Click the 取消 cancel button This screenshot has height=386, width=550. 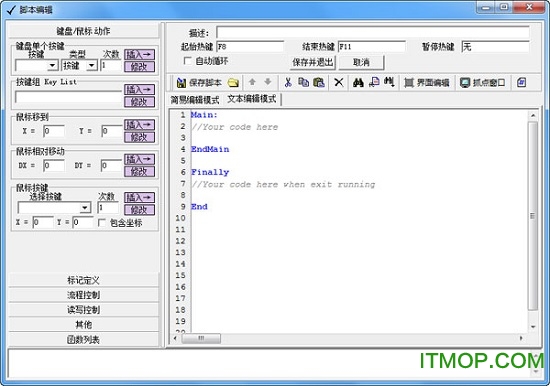click(361, 62)
